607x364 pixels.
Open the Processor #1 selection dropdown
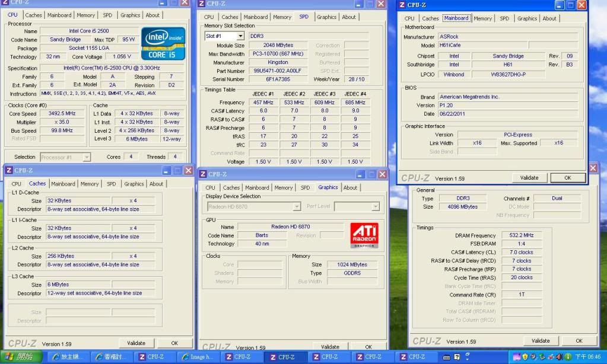coord(87,157)
